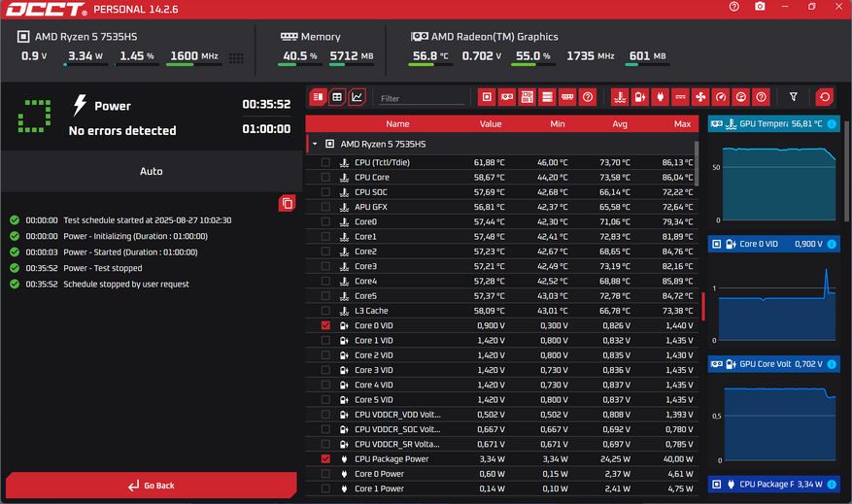Toggle frequency gauge sensor filter icon

(x=721, y=97)
